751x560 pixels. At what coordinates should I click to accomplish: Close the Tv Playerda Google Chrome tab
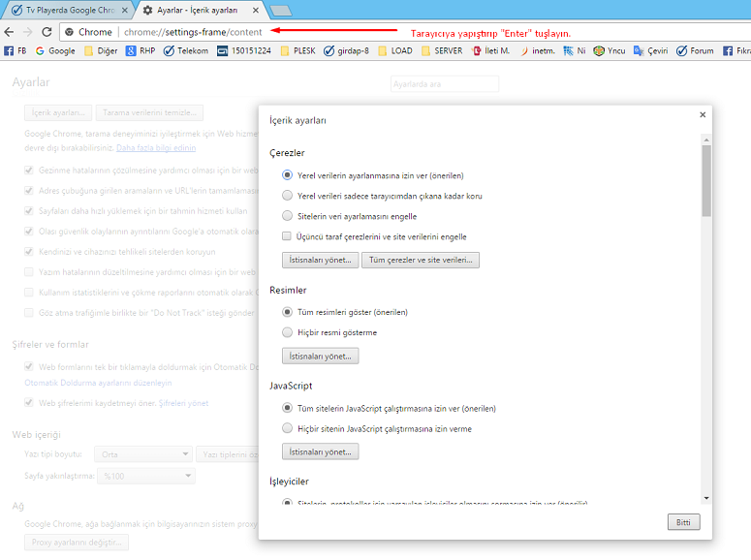point(125,10)
